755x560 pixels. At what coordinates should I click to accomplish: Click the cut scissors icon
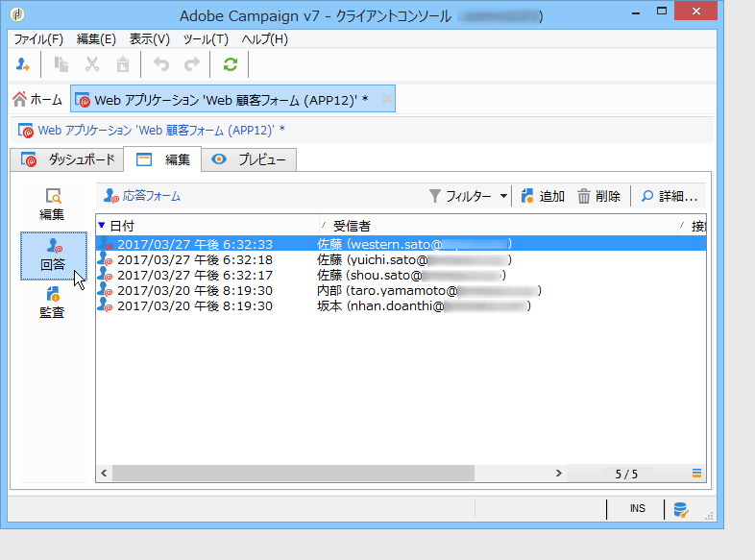click(x=92, y=64)
